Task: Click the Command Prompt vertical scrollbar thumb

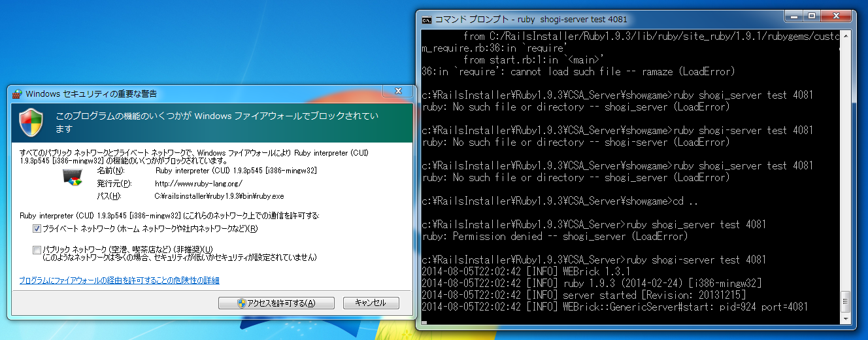Action: pyautogui.click(x=844, y=302)
